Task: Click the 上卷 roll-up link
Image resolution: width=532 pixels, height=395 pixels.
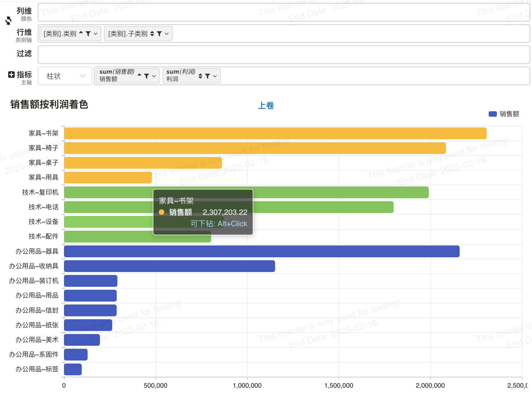Action: coord(266,106)
